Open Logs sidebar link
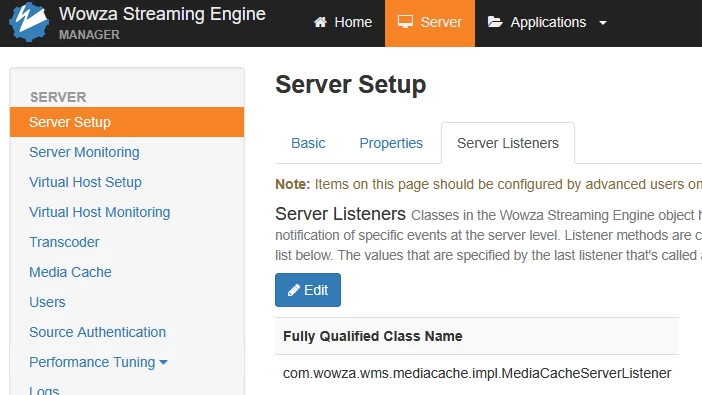 click(44, 391)
